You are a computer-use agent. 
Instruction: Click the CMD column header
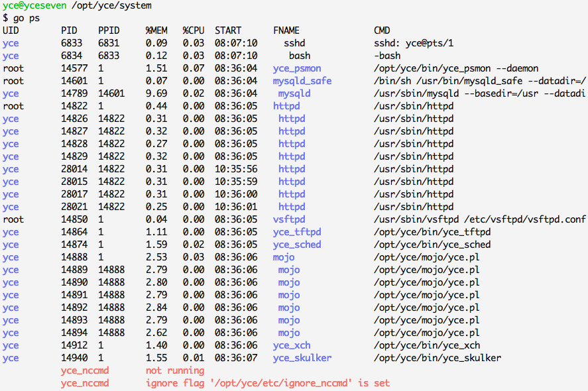coord(382,30)
